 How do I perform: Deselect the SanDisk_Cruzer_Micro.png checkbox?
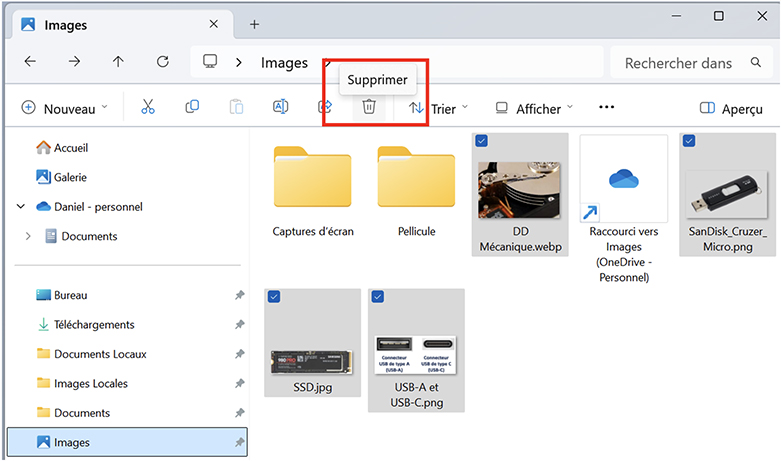coord(689,142)
